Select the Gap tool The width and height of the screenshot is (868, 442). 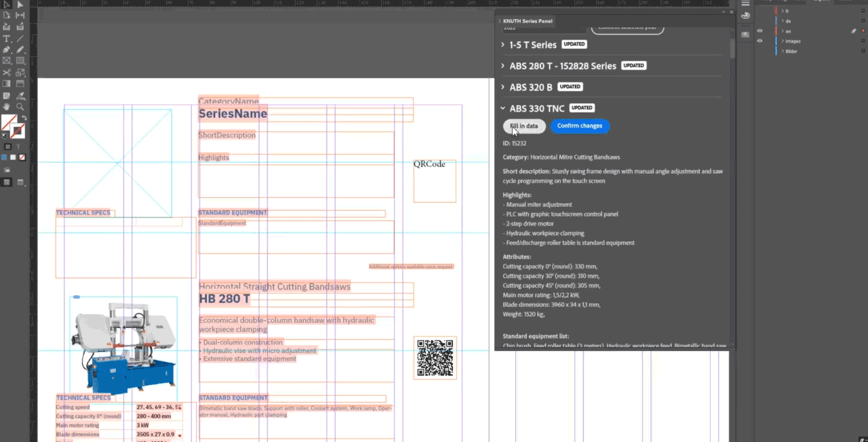click(20, 14)
